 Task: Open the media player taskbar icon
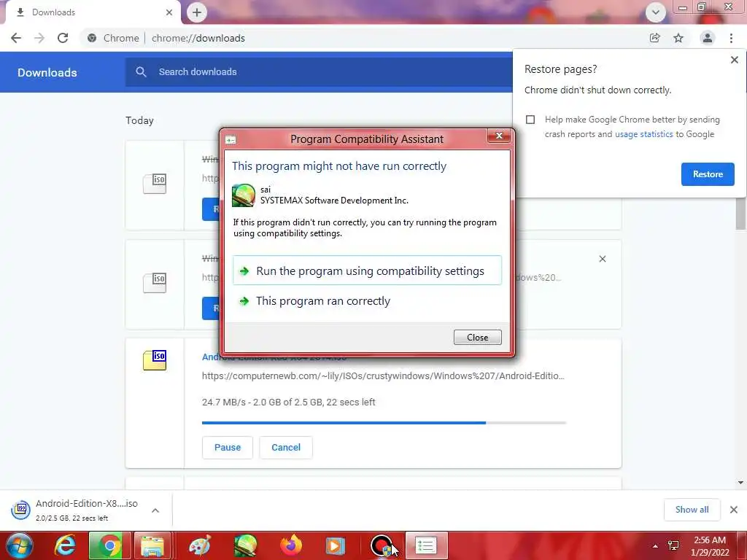335,545
